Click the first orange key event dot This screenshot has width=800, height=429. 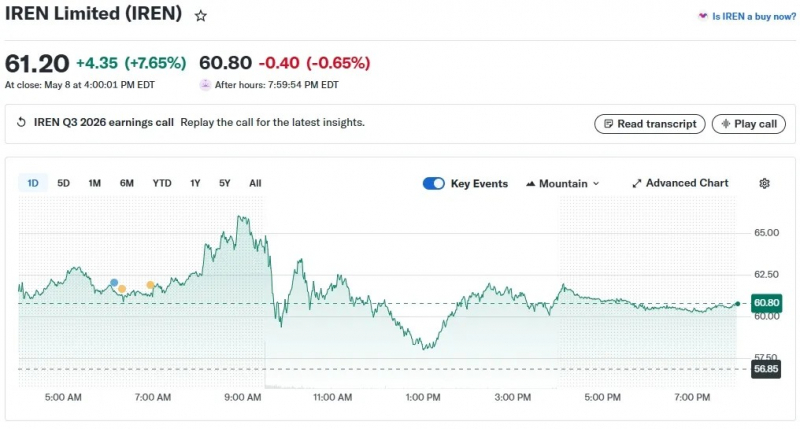(x=122, y=289)
